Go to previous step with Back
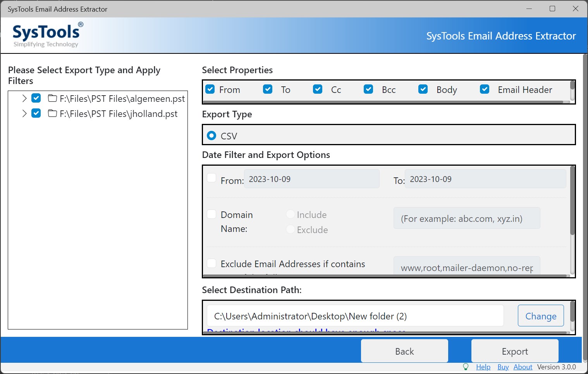Viewport: 588px width, 374px height. tap(404, 351)
